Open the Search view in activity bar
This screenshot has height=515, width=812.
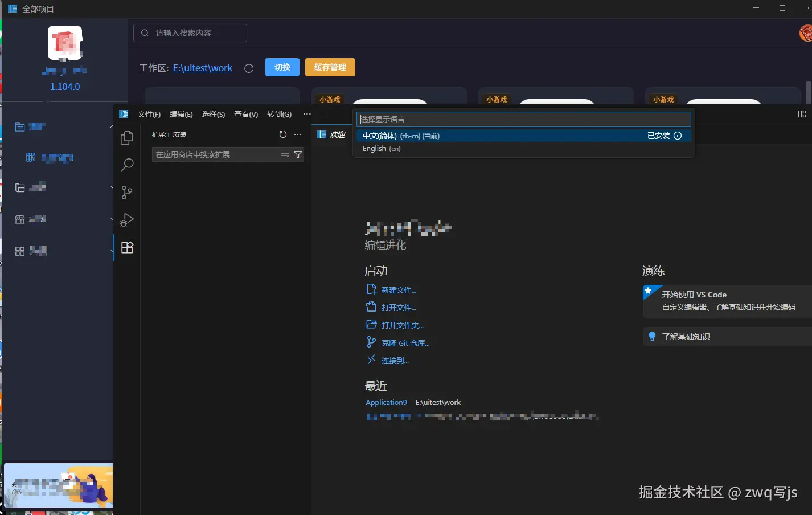127,165
